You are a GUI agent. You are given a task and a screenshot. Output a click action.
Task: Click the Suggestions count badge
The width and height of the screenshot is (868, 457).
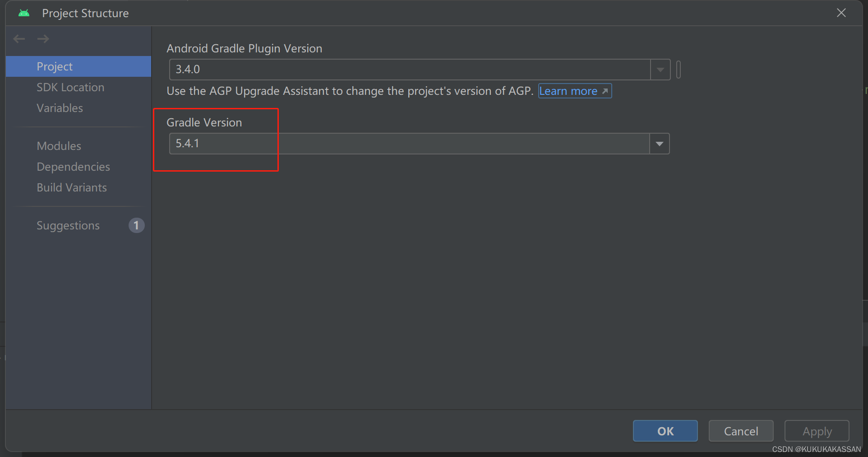(136, 225)
